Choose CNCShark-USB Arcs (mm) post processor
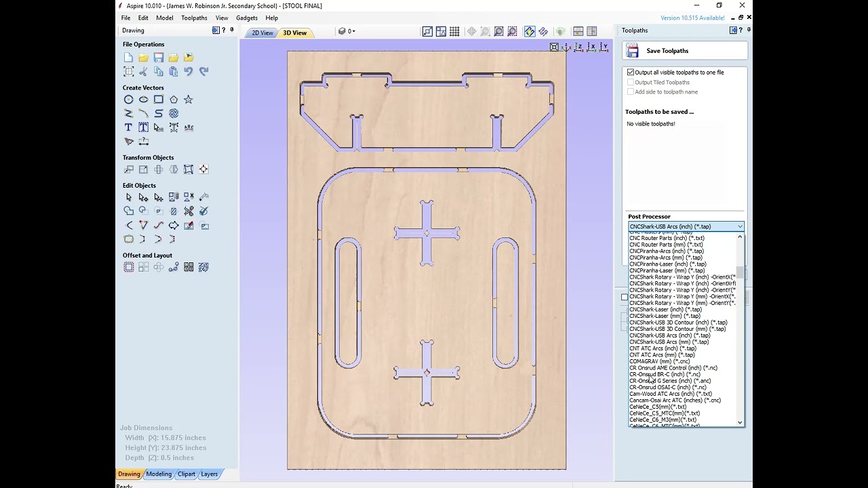 669,342
